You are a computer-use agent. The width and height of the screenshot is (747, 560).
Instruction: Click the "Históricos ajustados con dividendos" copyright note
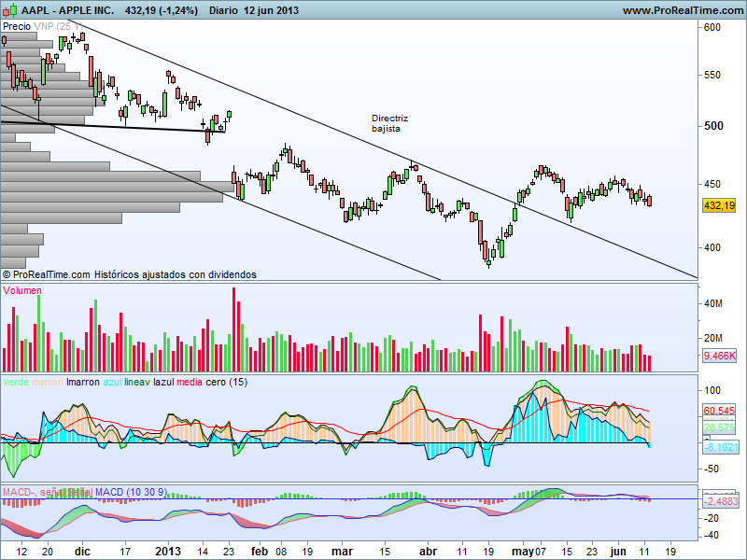(176, 274)
